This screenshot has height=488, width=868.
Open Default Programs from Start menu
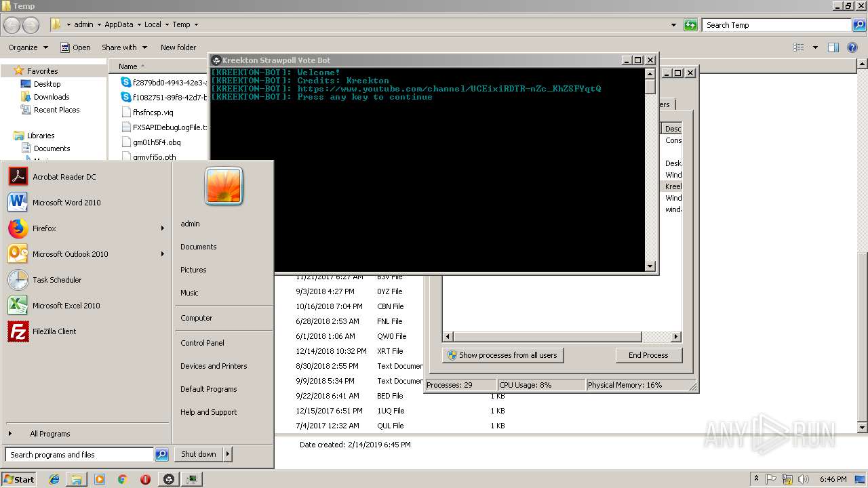pyautogui.click(x=208, y=389)
